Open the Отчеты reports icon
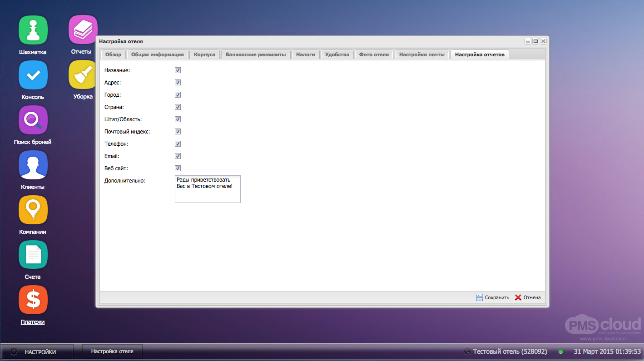 (x=83, y=30)
